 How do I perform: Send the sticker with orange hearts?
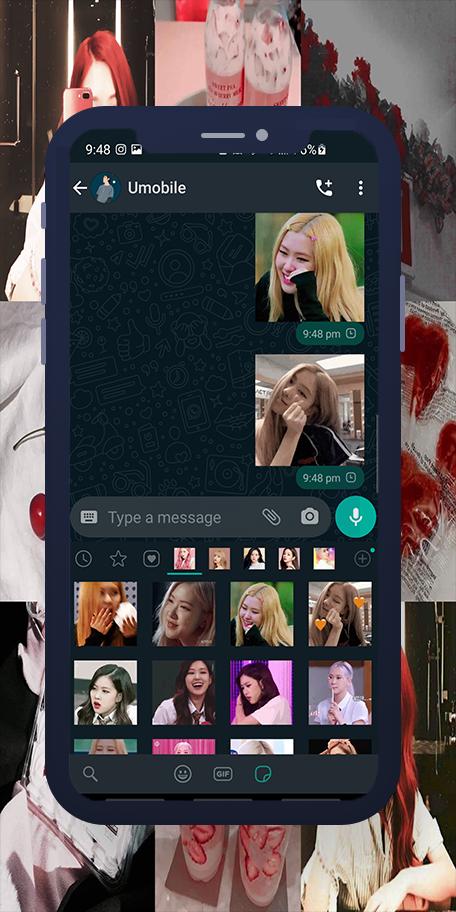point(340,614)
